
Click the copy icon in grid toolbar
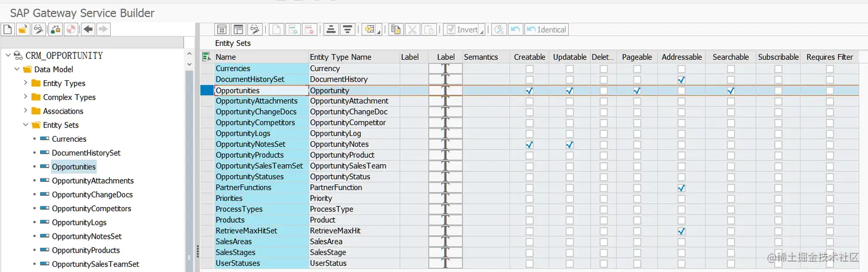[396, 29]
